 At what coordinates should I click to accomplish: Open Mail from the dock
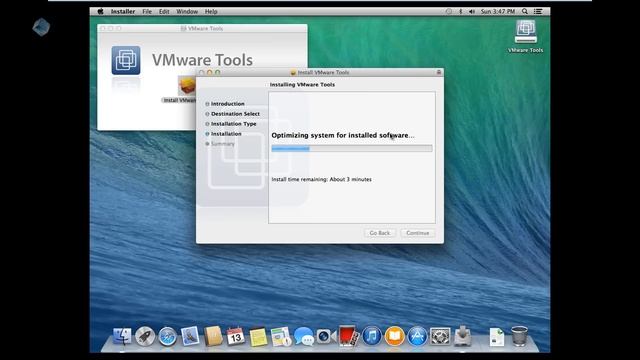coord(190,337)
